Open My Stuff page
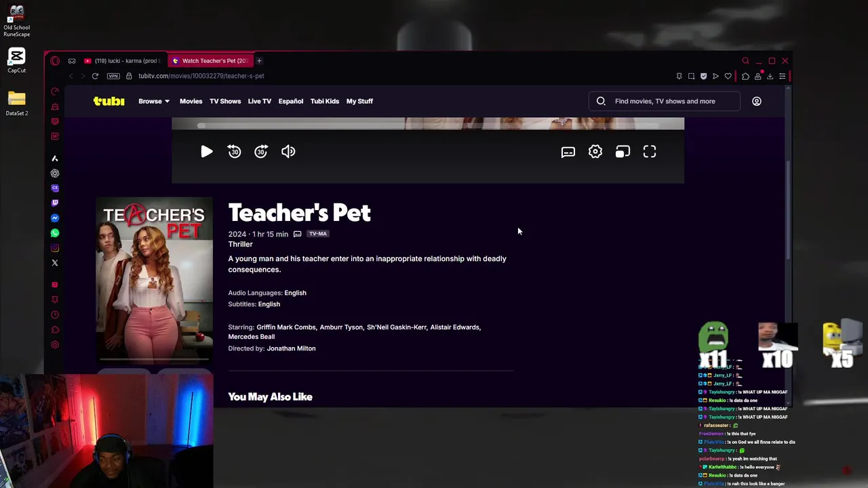Viewport: 868px width, 488px height. pos(359,101)
